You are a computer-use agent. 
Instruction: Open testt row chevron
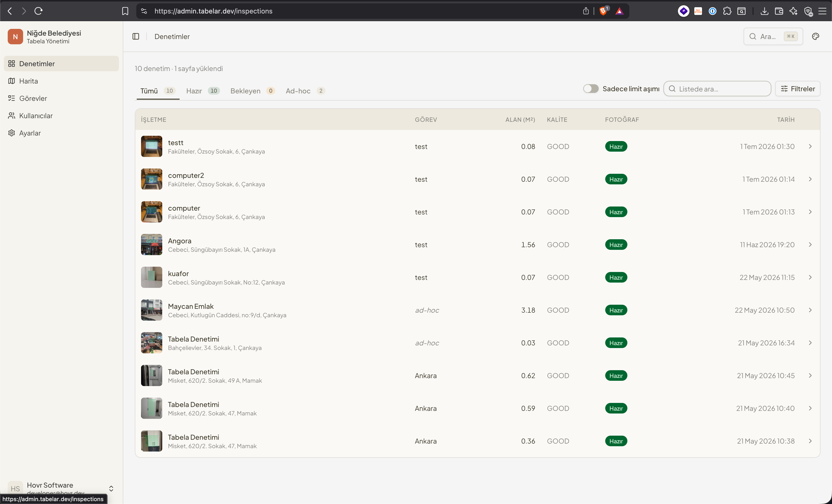pyautogui.click(x=810, y=147)
